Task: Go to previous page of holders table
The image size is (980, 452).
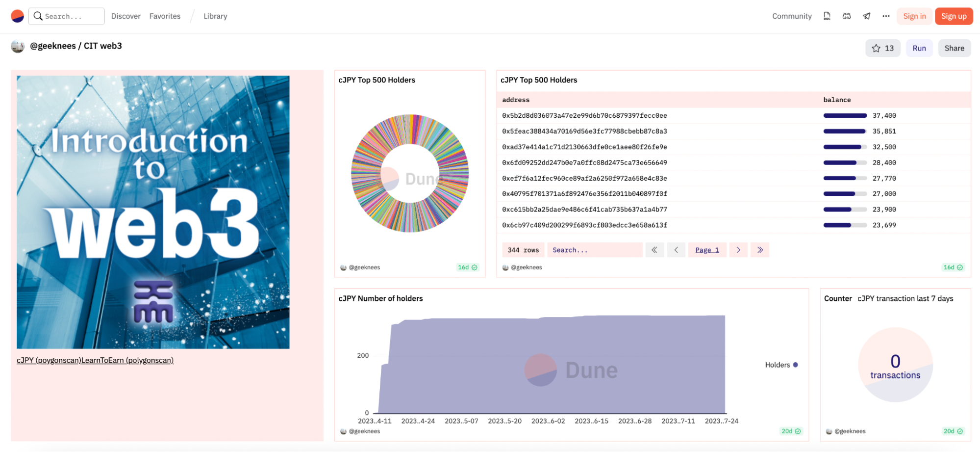Action: pos(676,250)
